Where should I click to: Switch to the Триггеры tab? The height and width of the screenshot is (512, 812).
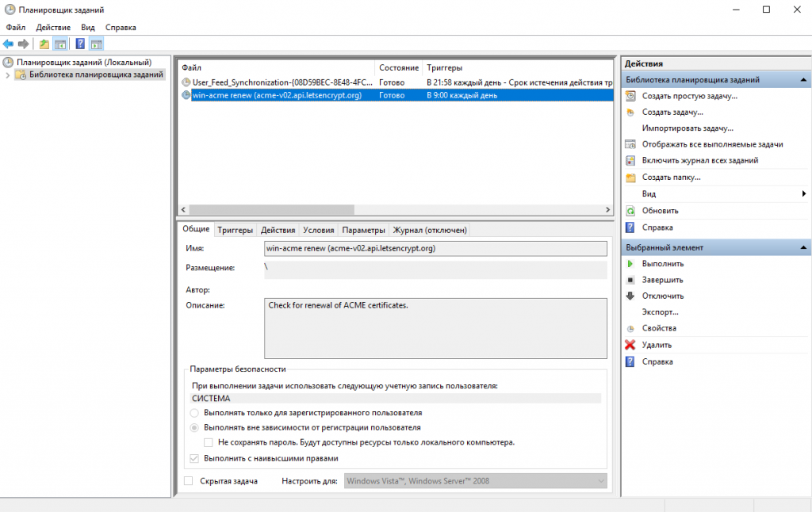tap(235, 230)
